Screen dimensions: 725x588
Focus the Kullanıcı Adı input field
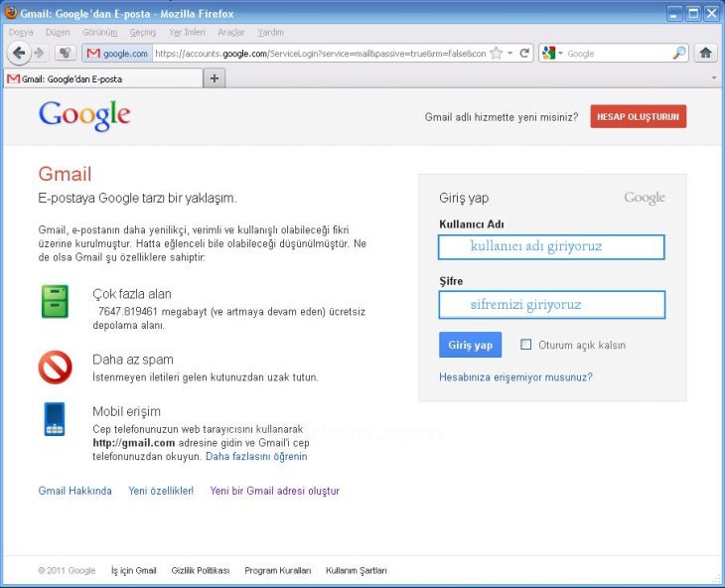pyautogui.click(x=551, y=247)
